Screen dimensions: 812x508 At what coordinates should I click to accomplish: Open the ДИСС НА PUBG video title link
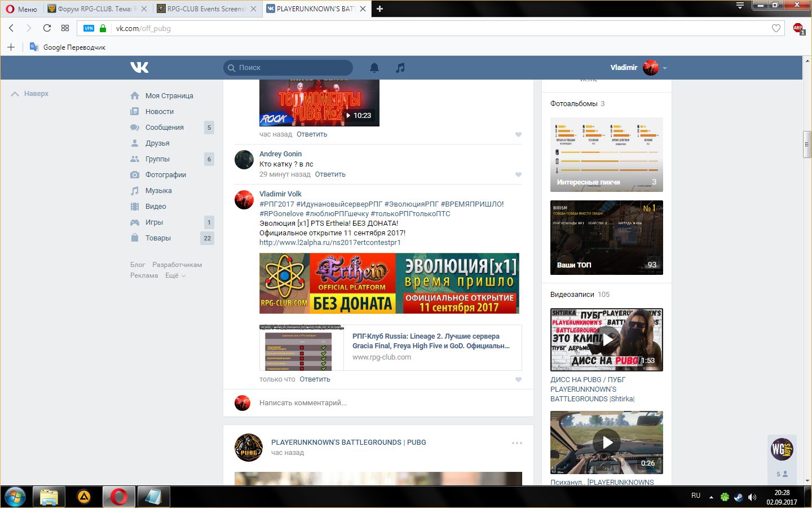[592, 389]
